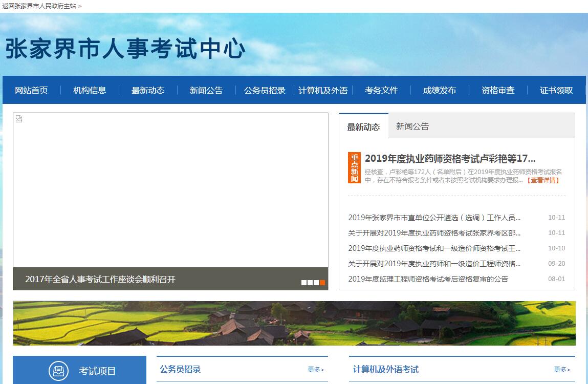
Task: Open 公务员招录 in navigation bar
Action: 265,91
